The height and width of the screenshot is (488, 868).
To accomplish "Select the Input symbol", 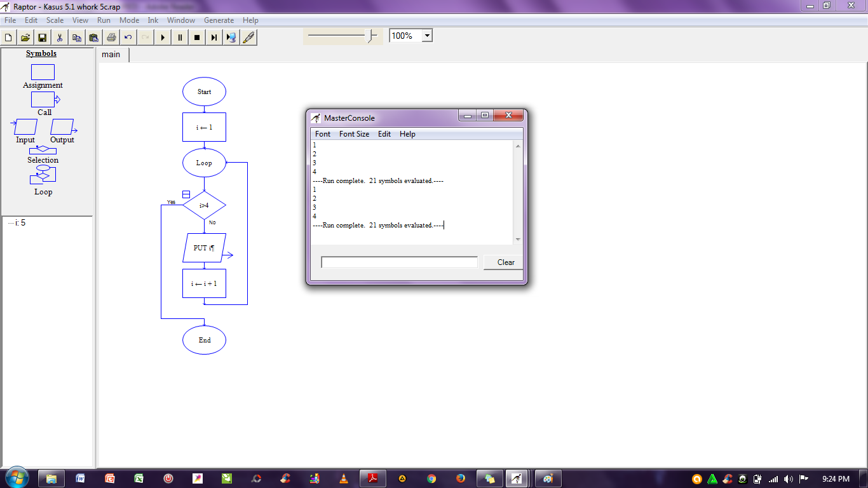I will tap(25, 126).
